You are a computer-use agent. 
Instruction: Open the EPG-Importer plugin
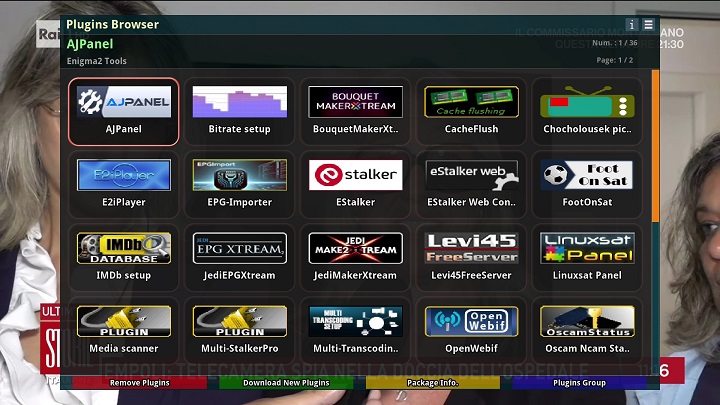click(x=239, y=185)
